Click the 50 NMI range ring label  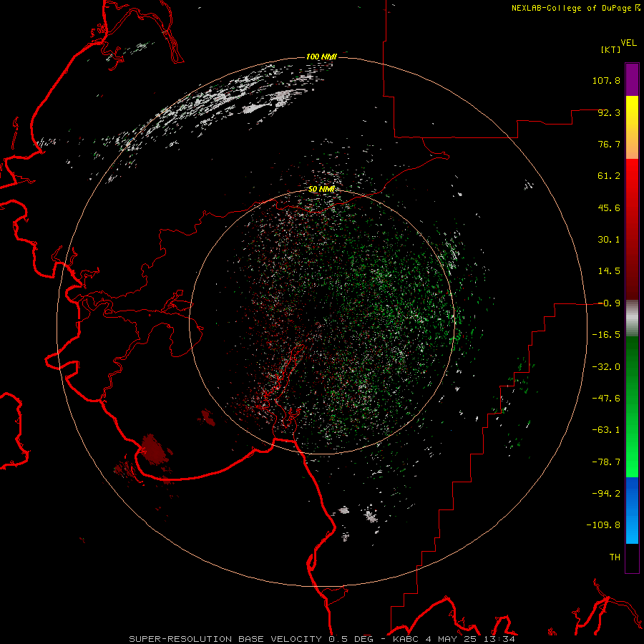321,189
